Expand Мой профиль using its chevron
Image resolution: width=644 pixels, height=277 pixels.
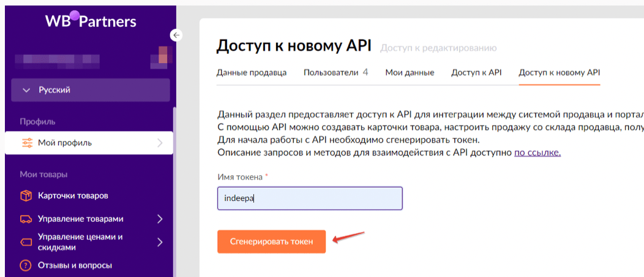click(160, 143)
